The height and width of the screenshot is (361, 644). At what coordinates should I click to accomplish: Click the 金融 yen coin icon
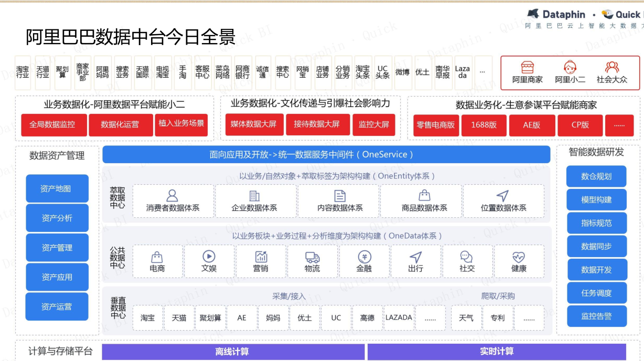364,257
